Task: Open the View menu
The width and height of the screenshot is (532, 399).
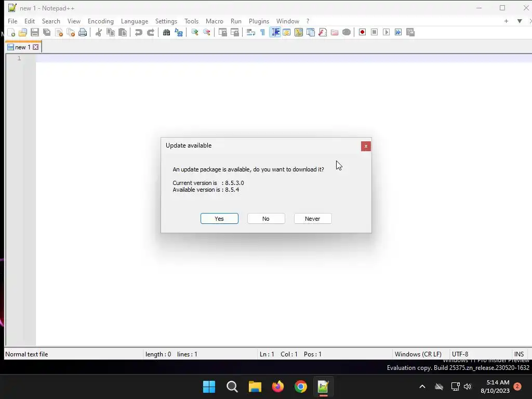Action: pos(74,21)
